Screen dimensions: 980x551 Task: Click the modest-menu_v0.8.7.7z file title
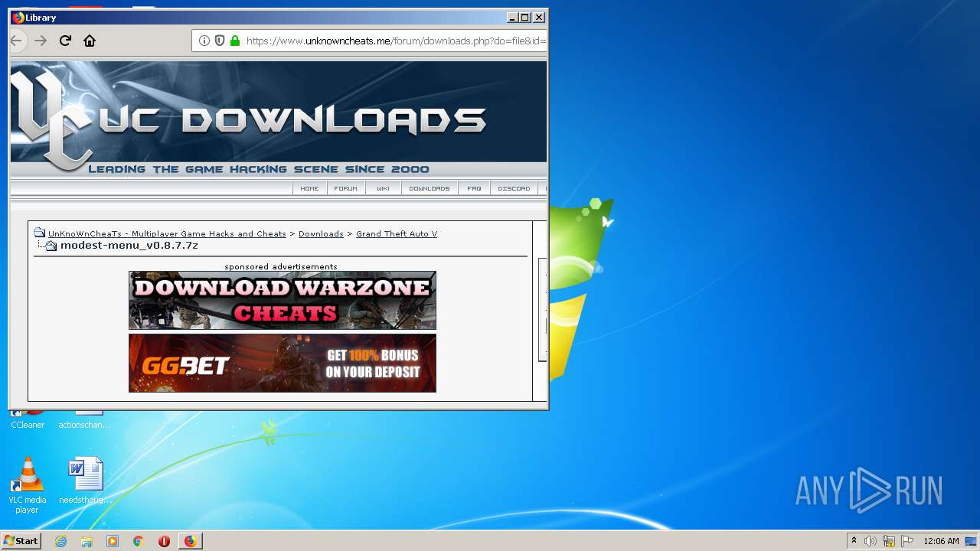point(129,246)
